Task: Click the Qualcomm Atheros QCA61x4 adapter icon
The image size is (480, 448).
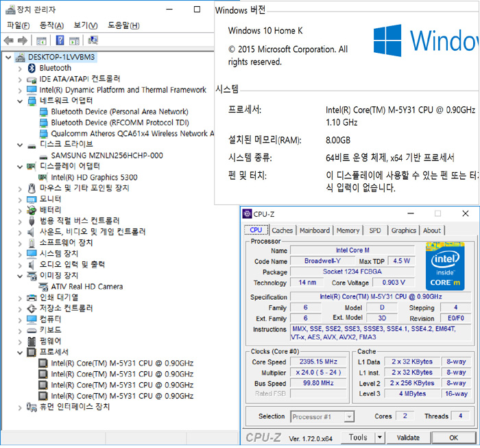Action: click(x=43, y=134)
